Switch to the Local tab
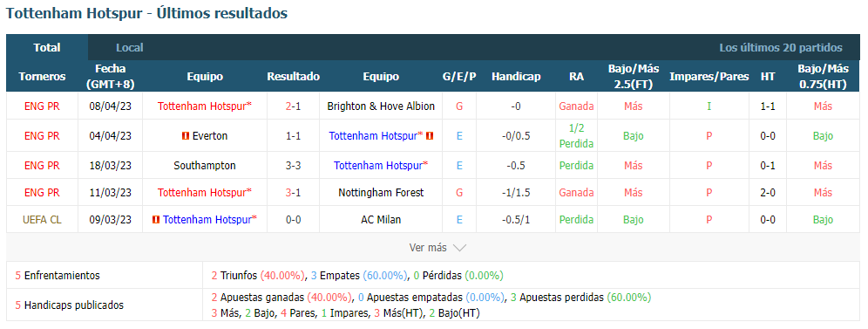Image resolution: width=868 pixels, height=329 pixels. [130, 48]
